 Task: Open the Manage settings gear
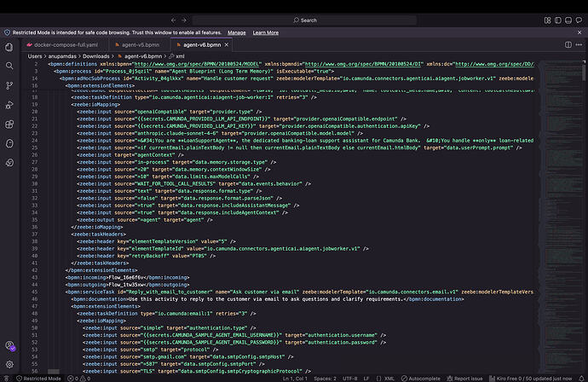pyautogui.click(x=9, y=364)
